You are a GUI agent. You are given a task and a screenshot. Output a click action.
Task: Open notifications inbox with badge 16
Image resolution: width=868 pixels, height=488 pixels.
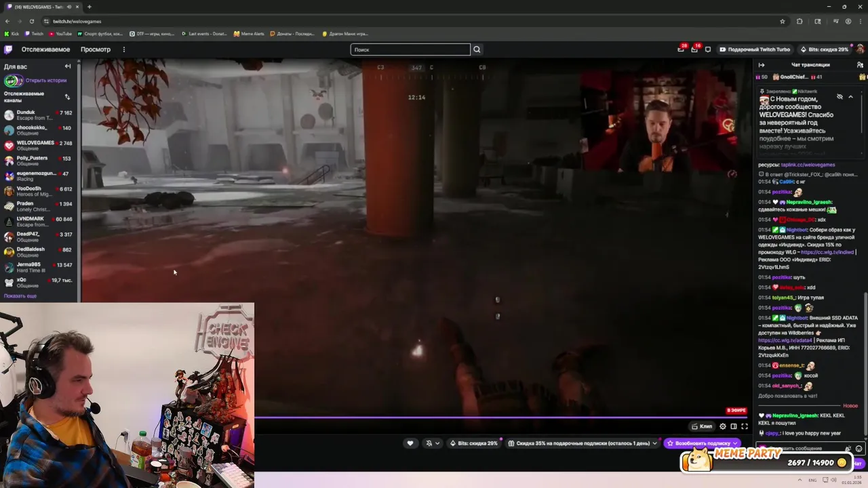point(694,49)
